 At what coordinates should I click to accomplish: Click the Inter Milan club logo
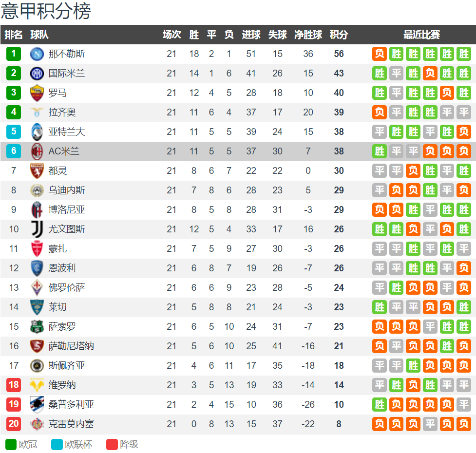point(37,74)
